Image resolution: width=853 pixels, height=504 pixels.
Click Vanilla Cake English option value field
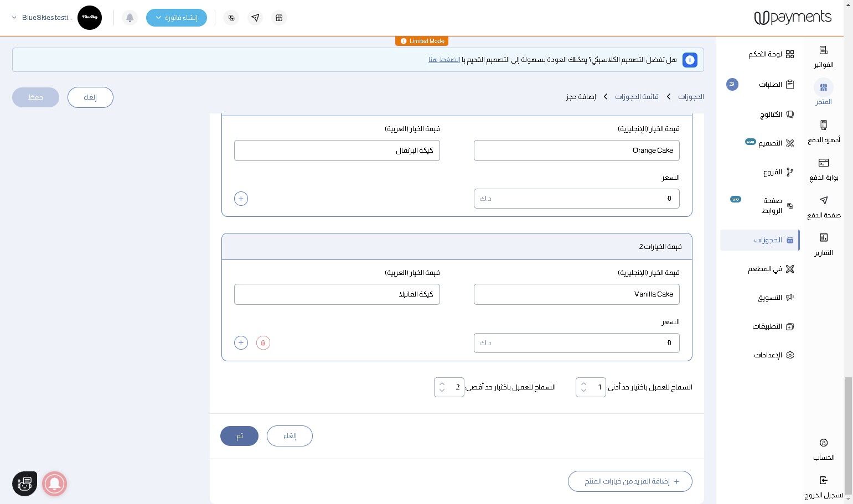click(576, 294)
